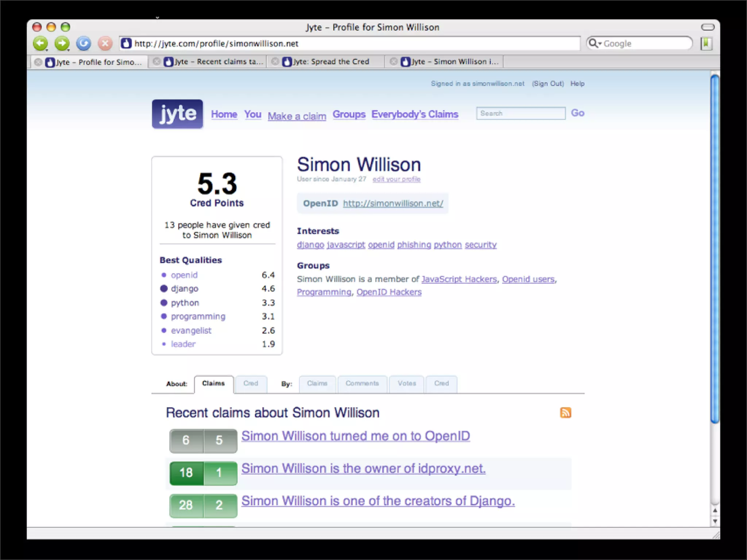Click the agree count 28 on the Django claim
Screen dimensions: 747x560
(186, 505)
